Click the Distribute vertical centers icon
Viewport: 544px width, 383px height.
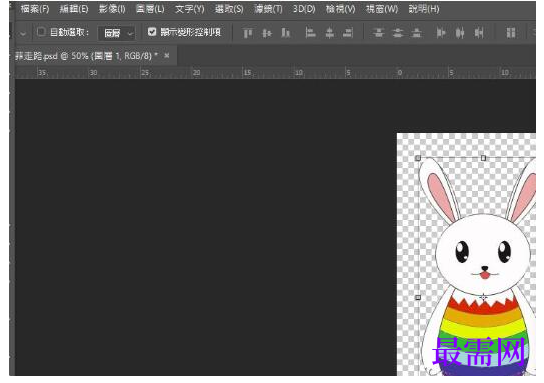point(398,33)
